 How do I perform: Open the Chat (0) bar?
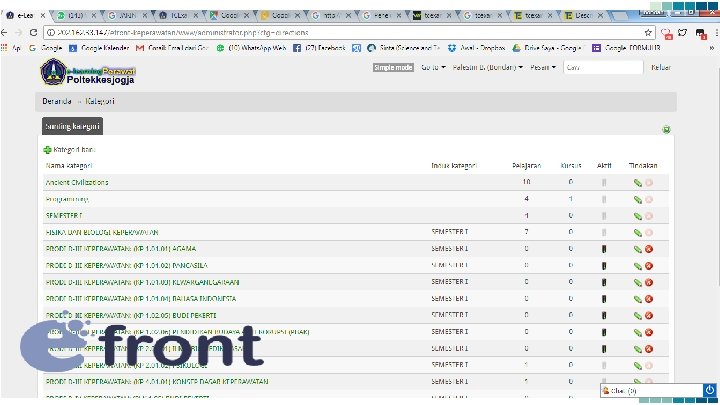[x=652, y=390]
